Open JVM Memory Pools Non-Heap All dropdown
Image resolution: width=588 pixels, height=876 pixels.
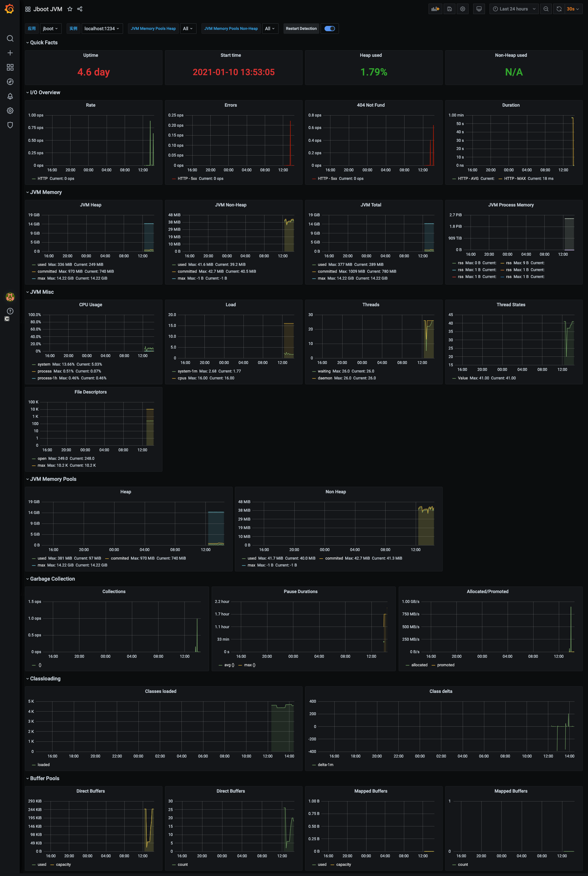click(270, 29)
